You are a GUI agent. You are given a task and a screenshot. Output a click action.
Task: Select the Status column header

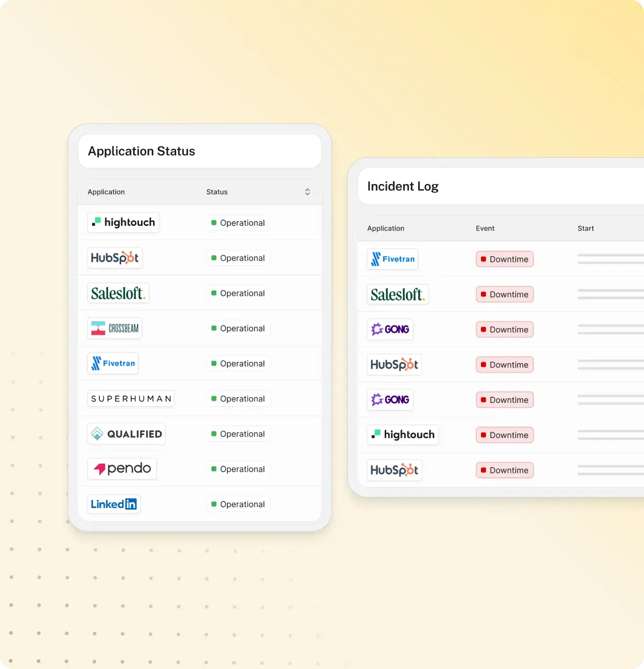pyautogui.click(x=217, y=192)
